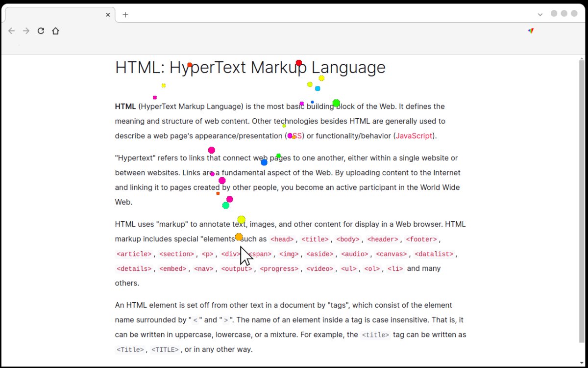Expand the tab list chevron
This screenshot has height=368, width=588.
pos(540,15)
